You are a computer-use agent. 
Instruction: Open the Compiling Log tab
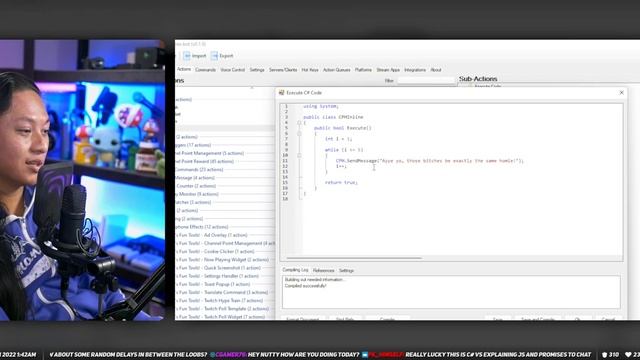point(295,270)
